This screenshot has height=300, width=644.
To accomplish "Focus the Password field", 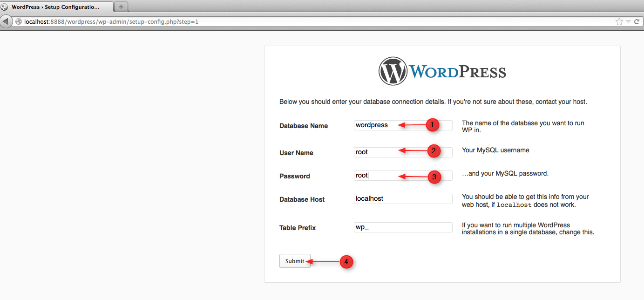I will tap(403, 176).
